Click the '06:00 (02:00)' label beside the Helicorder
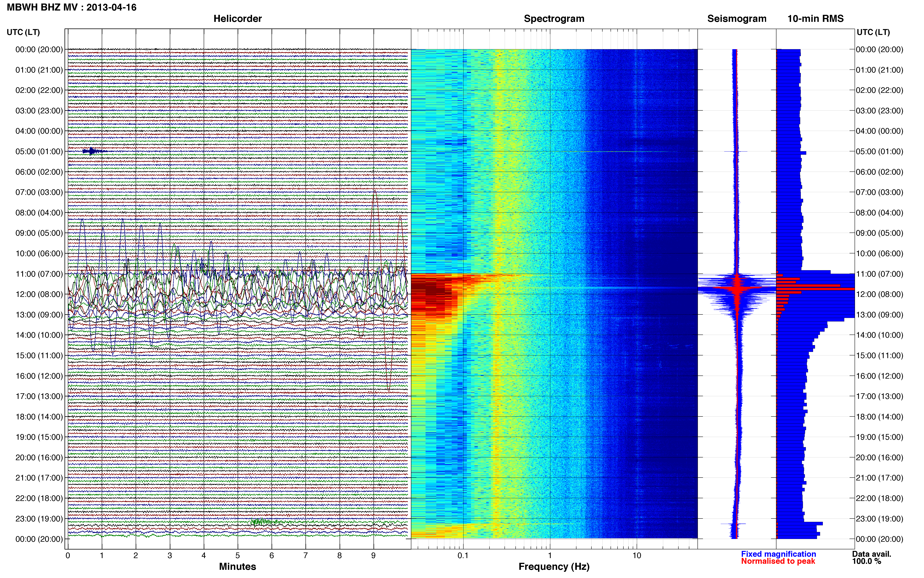Viewport: 924px width, 578px height. click(39, 172)
